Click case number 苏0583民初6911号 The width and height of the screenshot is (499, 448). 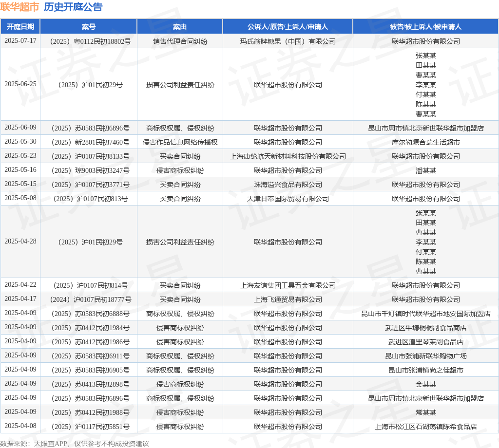coord(90,356)
